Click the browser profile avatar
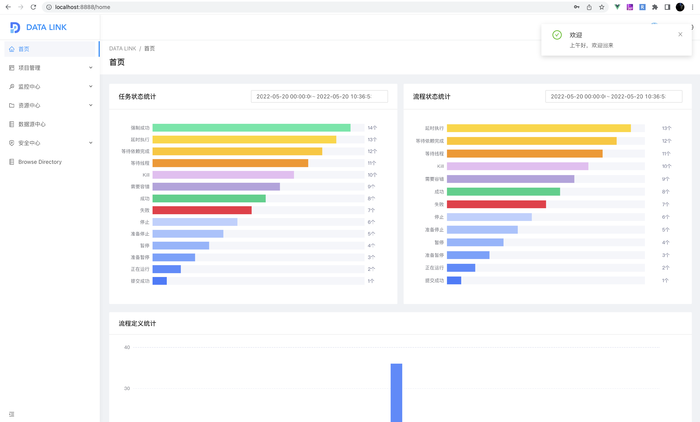 [x=680, y=7]
